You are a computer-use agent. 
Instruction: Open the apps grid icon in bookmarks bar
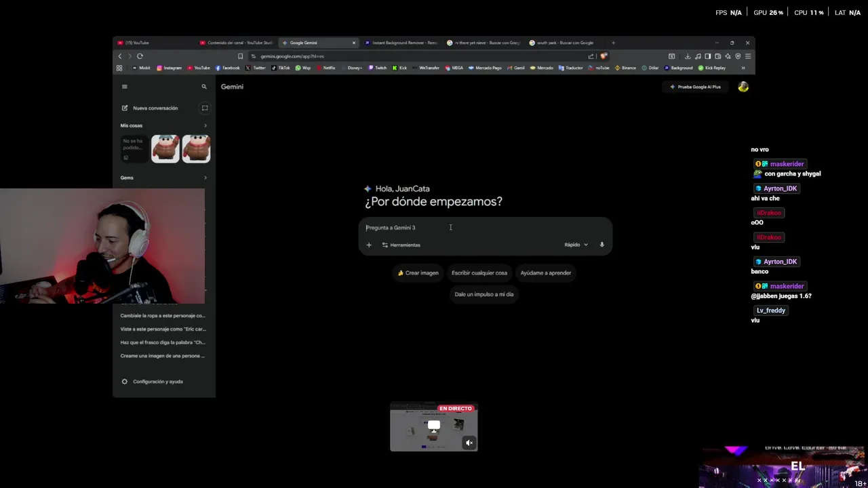(119, 68)
